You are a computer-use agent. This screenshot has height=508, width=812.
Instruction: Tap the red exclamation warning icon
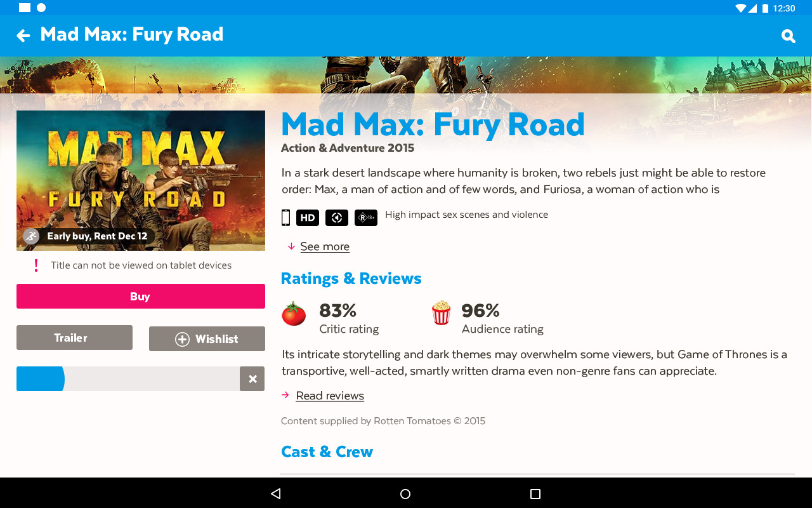click(36, 265)
